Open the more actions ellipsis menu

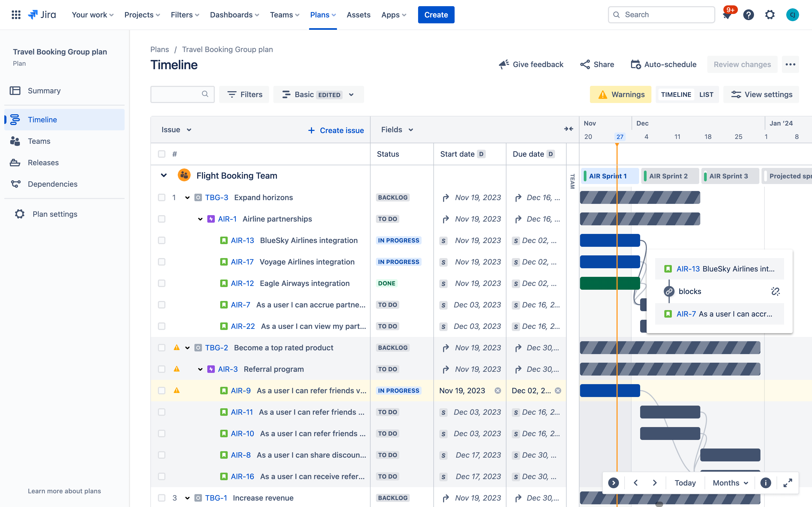tap(790, 64)
